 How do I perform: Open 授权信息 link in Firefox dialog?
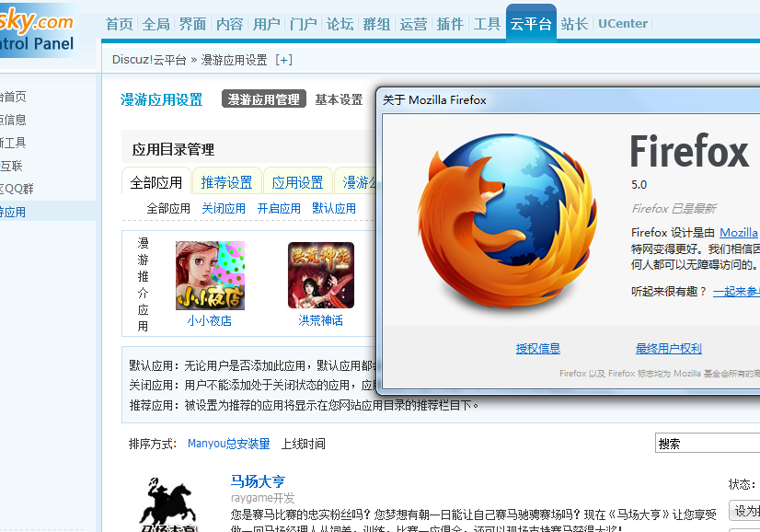coord(538,348)
